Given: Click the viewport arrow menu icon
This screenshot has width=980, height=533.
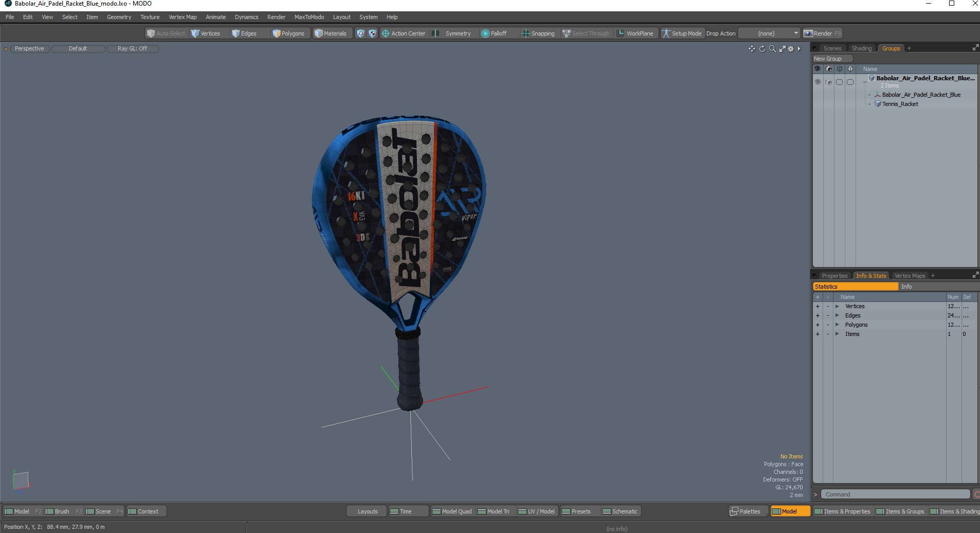Looking at the screenshot, I should [x=799, y=49].
